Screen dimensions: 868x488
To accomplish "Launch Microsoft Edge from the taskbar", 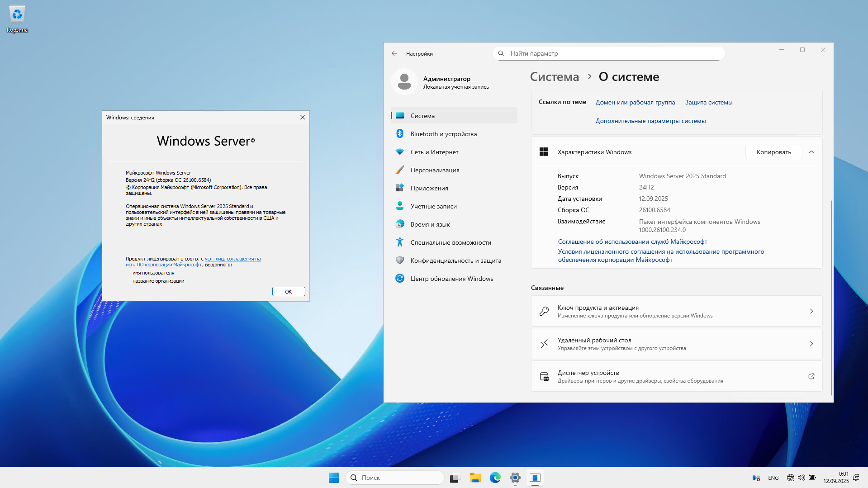I will point(495,478).
